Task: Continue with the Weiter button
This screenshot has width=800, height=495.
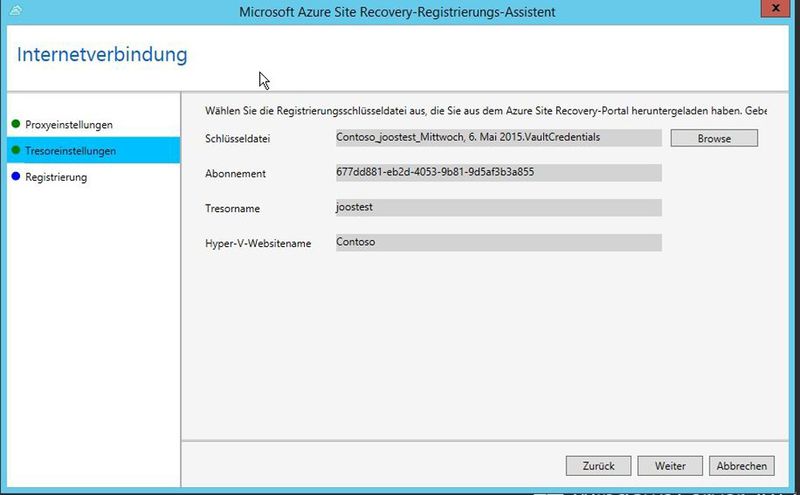Action: click(x=670, y=466)
